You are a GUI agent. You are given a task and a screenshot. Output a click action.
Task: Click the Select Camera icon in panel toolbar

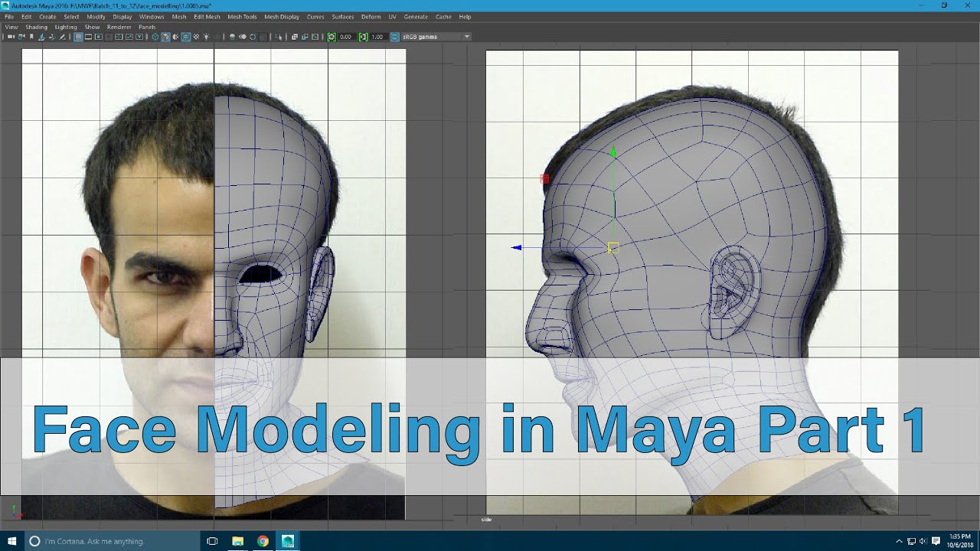point(11,37)
